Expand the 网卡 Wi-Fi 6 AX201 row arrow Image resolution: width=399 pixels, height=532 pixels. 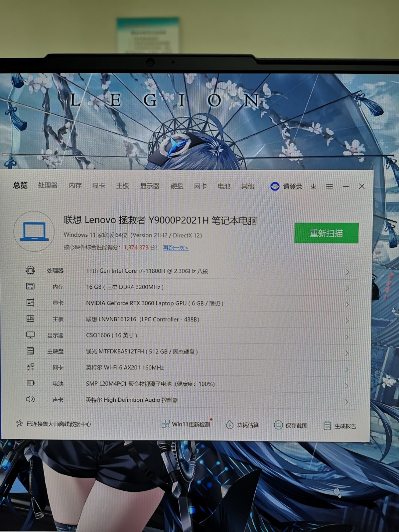coord(347,369)
